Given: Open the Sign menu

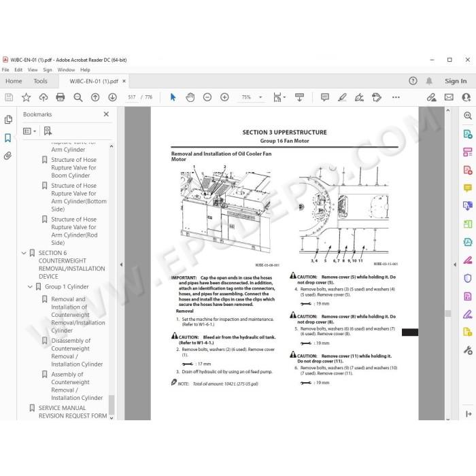Looking at the screenshot, I should point(48,70).
